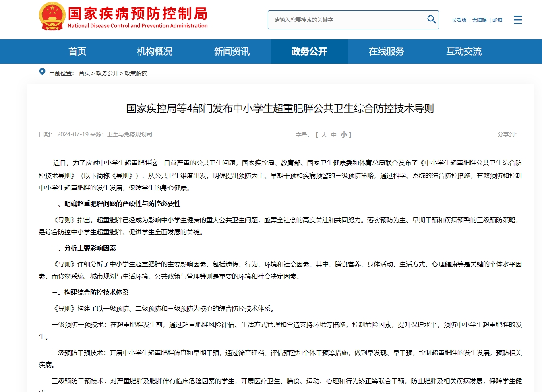Click paragraph starting 三级预防干预技术
Screen dimensions: 542x392
point(280,384)
